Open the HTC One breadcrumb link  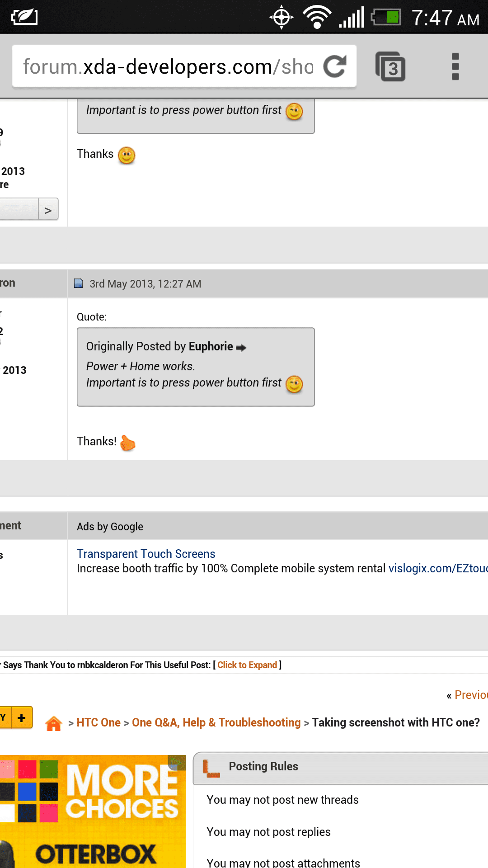pos(99,723)
